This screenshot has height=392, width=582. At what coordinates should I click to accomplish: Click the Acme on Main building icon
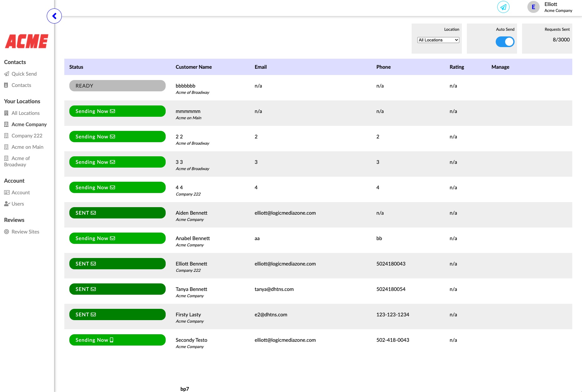pyautogui.click(x=6, y=147)
